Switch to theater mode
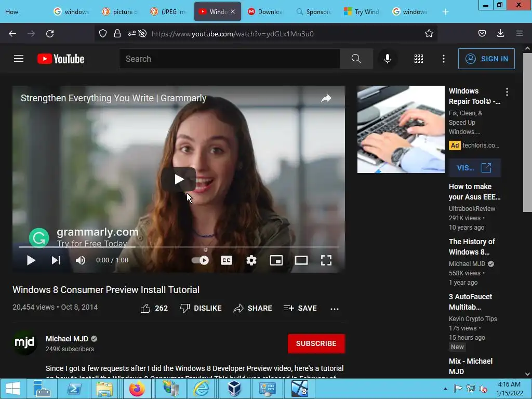Screen dimensions: 532x399 pyautogui.click(x=301, y=260)
